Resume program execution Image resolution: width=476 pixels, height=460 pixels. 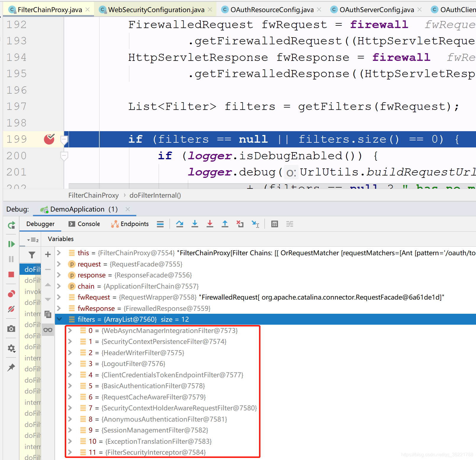pyautogui.click(x=11, y=244)
